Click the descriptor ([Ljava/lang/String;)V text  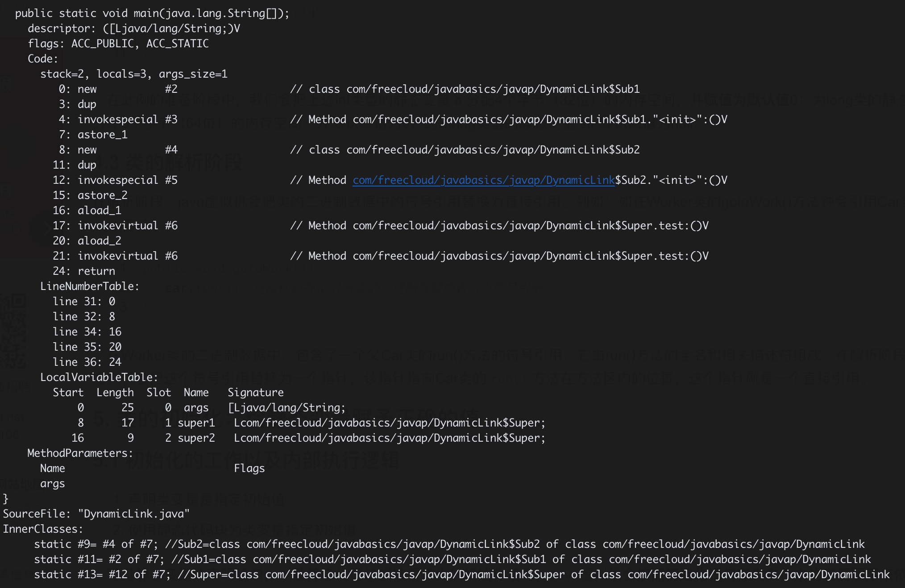click(134, 29)
